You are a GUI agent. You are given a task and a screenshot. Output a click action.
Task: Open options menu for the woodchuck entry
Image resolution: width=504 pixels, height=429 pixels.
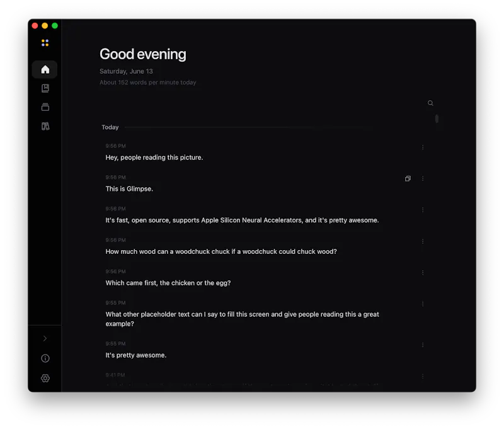click(x=423, y=241)
